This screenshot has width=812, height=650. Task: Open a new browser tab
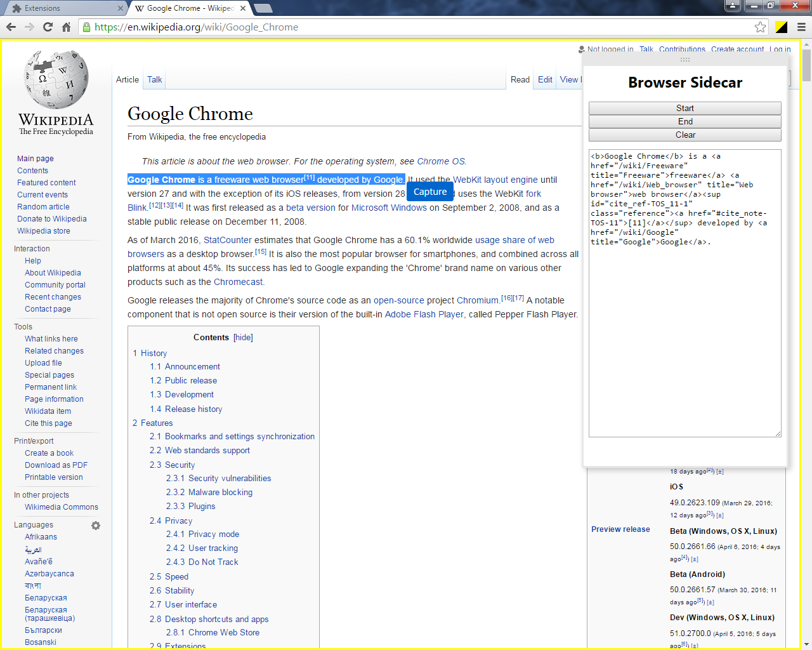click(x=263, y=8)
